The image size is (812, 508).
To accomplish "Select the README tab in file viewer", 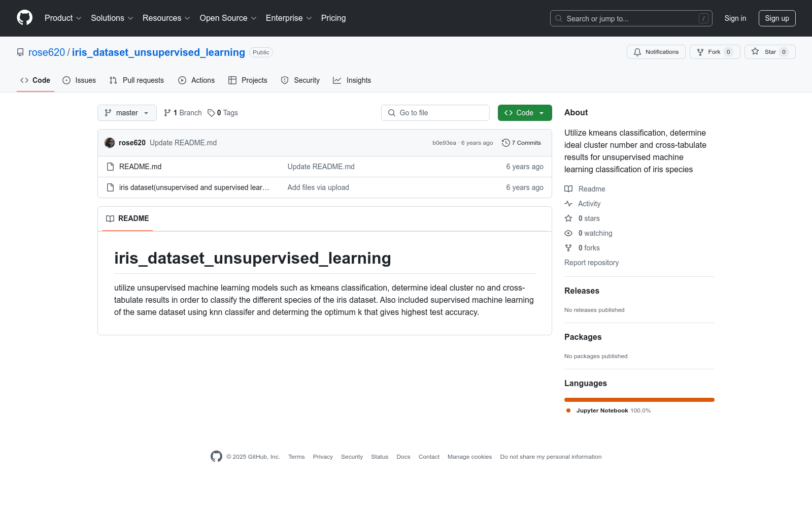I will (127, 218).
